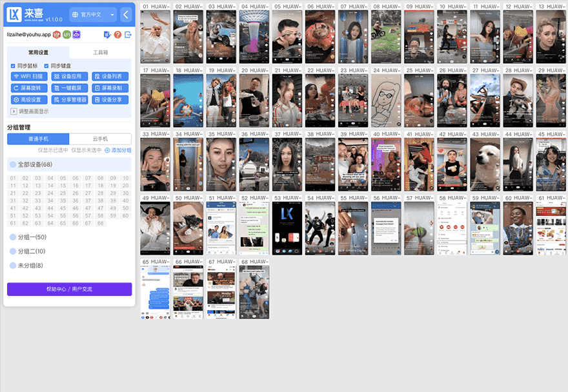Click 屏幕旋转 to rotate screens
The height and width of the screenshot is (392, 568).
(x=28, y=88)
